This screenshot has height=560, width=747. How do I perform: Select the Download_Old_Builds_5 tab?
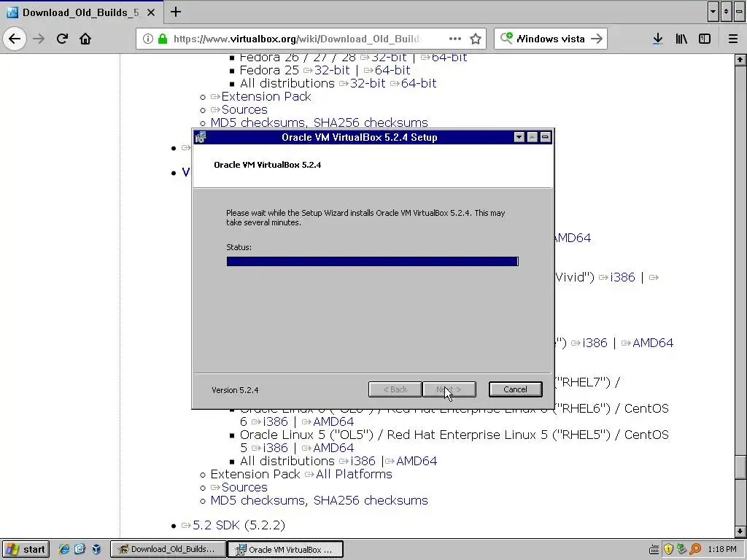[81, 12]
